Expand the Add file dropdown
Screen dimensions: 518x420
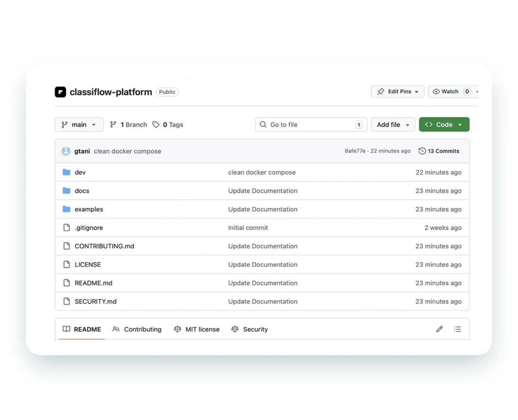(x=393, y=124)
